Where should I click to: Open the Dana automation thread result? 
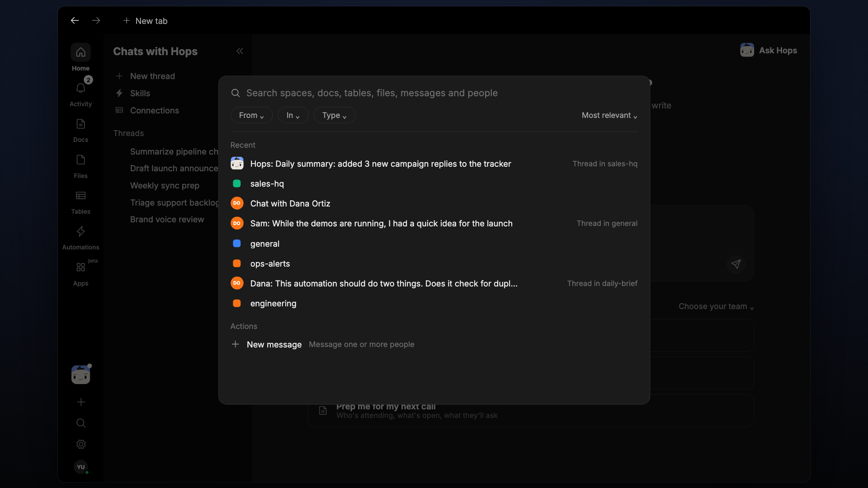(434, 283)
